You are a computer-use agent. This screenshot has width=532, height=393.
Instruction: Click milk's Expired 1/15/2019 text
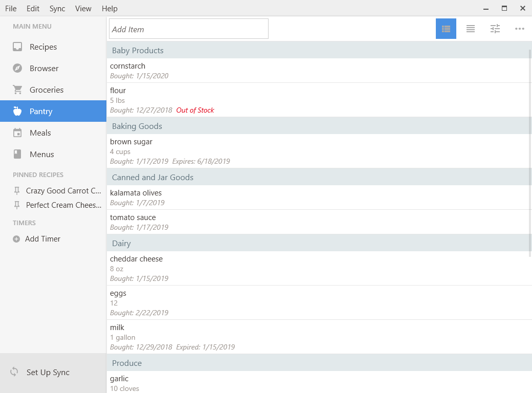pyautogui.click(x=205, y=347)
